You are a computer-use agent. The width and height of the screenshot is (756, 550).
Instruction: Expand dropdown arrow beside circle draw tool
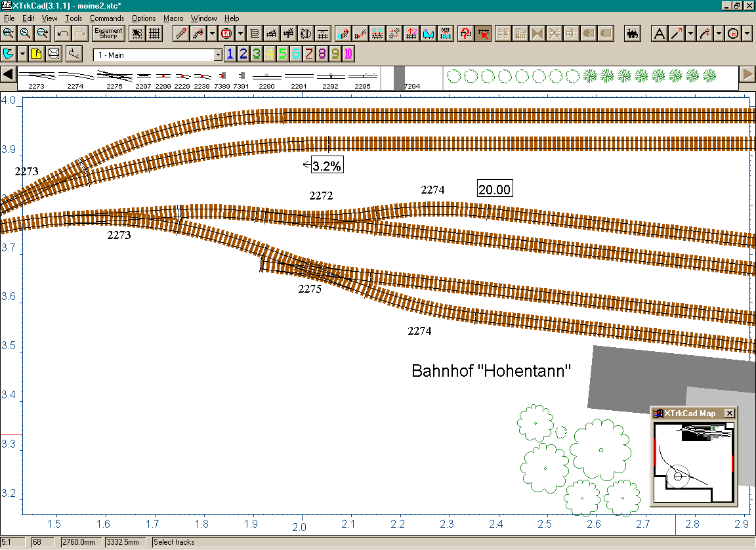coord(747,33)
